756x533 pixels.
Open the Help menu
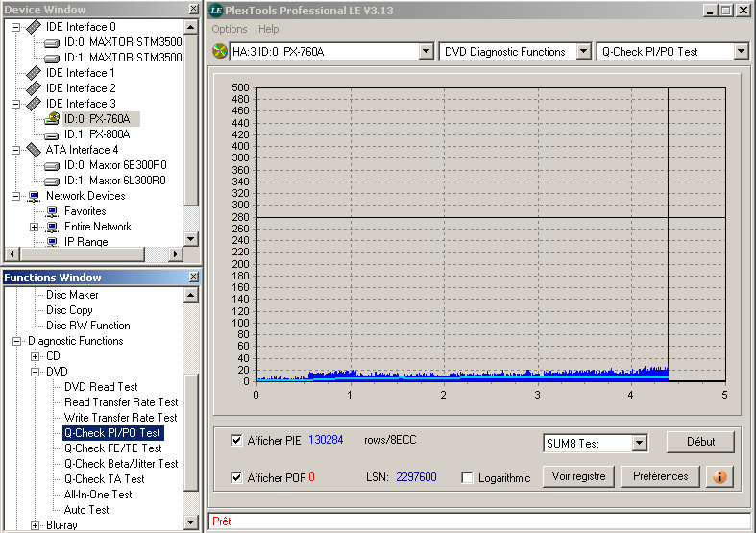pos(269,29)
